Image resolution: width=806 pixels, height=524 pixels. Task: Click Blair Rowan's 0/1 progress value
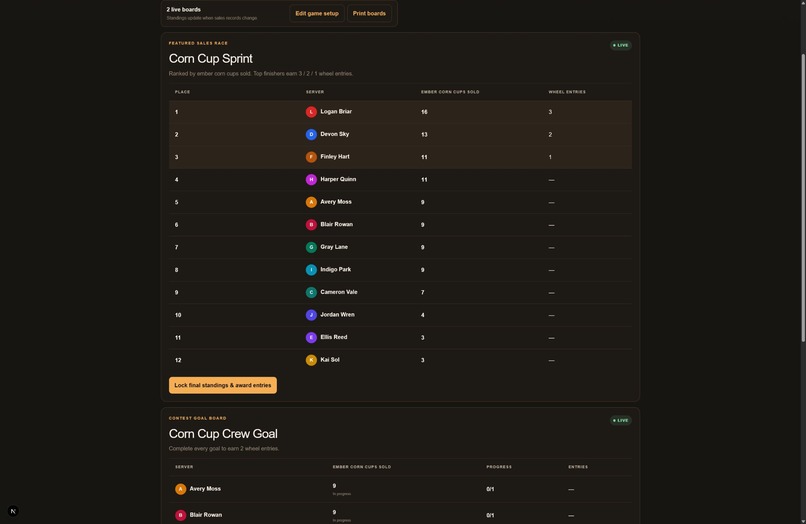[490, 515]
